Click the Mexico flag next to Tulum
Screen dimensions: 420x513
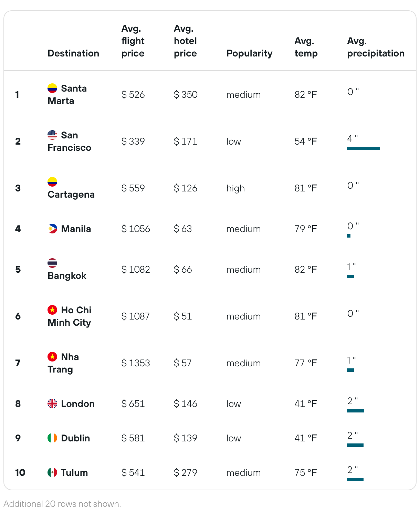tap(52, 472)
